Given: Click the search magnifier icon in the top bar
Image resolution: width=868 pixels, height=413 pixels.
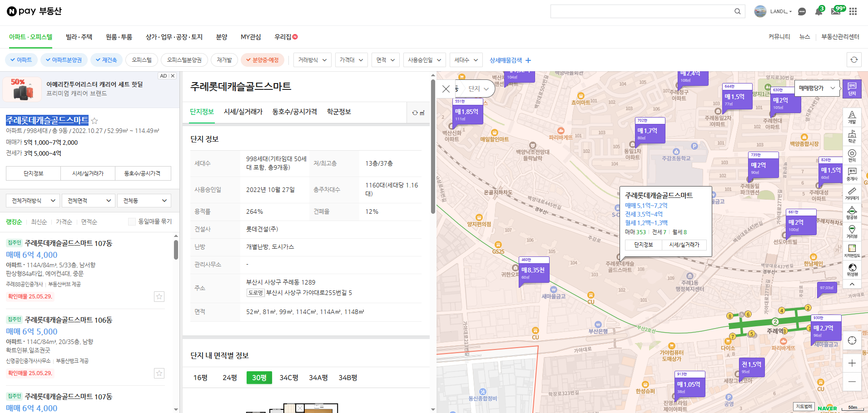Looking at the screenshot, I should click(737, 11).
